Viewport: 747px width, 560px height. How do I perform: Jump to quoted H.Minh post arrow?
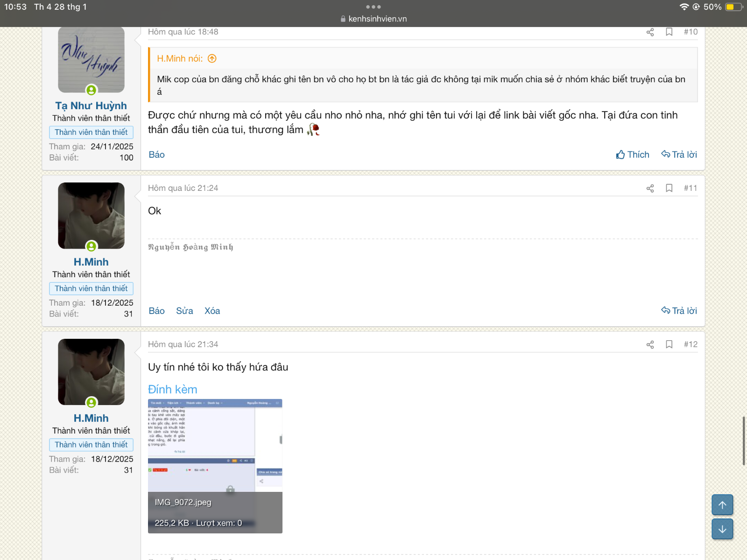212,59
